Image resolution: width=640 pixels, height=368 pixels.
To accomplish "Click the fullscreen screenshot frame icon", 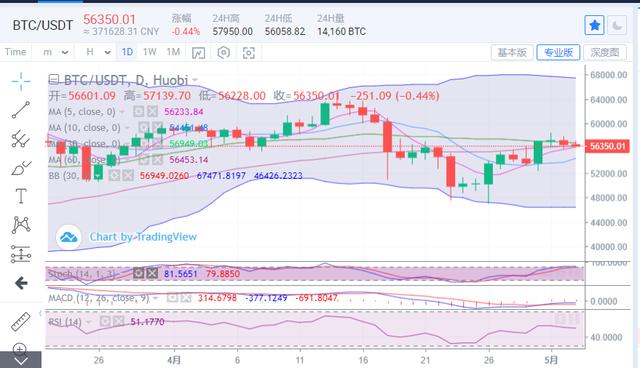I will pos(249,53).
